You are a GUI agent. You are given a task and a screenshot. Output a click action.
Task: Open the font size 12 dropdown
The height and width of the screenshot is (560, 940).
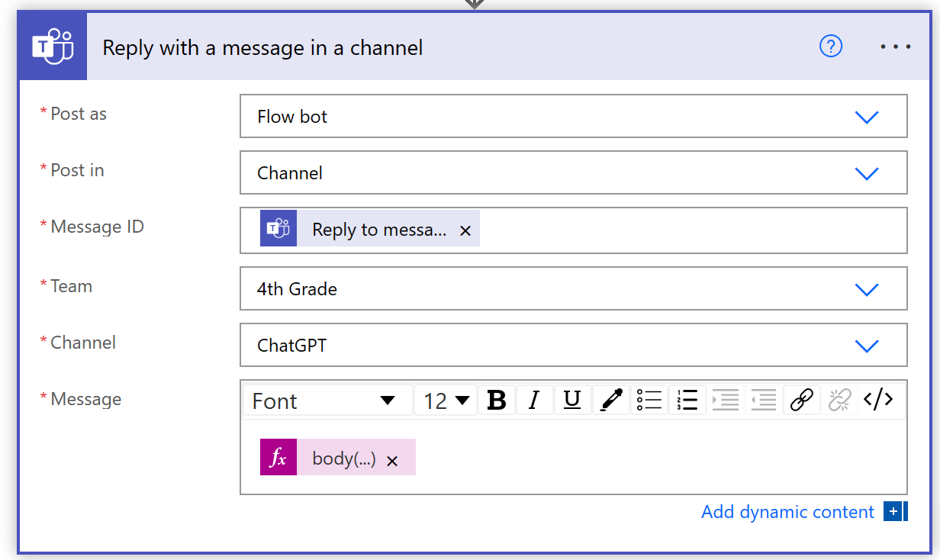446,401
